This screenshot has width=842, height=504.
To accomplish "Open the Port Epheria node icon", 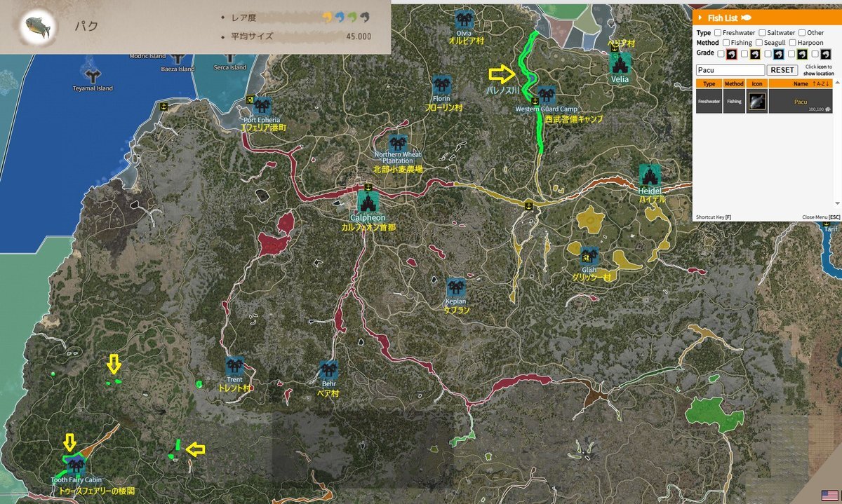I will (262, 106).
